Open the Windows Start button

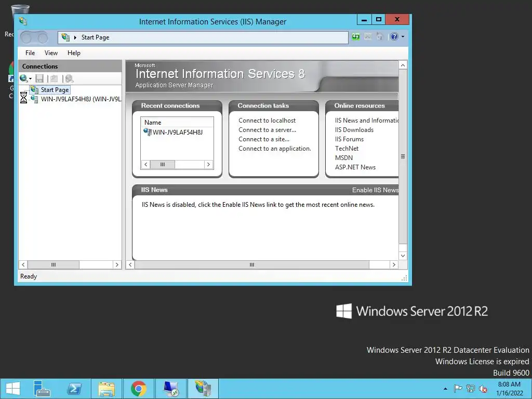pyautogui.click(x=13, y=389)
